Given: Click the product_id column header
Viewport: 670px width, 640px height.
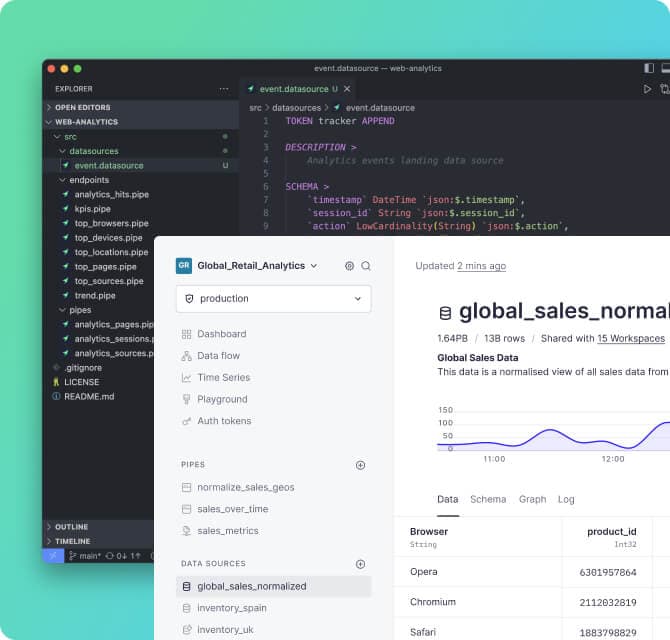Looking at the screenshot, I should point(611,531).
